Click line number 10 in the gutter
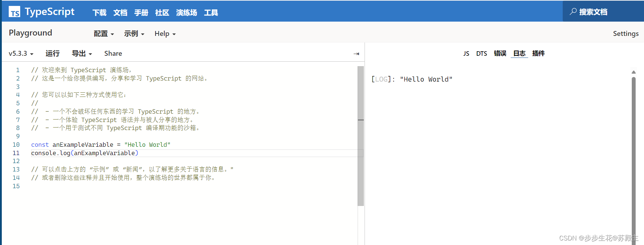The height and width of the screenshot is (245, 644). 16,145
